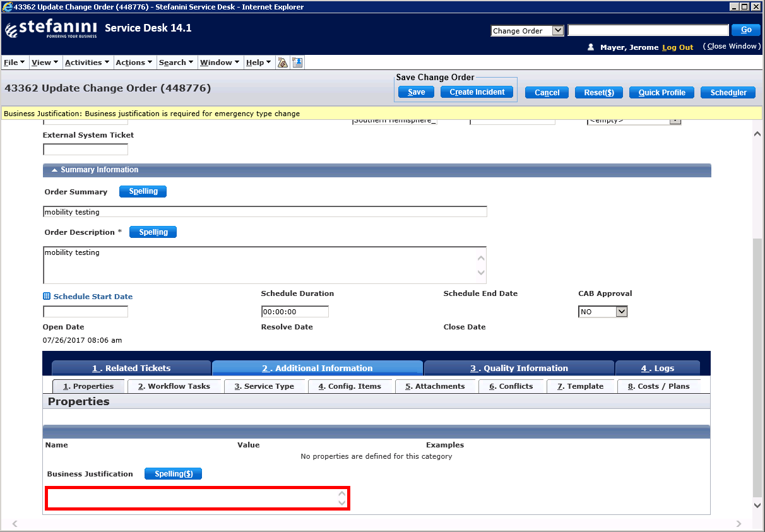Click the vertical scrollbar up arrow

pyautogui.click(x=757, y=134)
